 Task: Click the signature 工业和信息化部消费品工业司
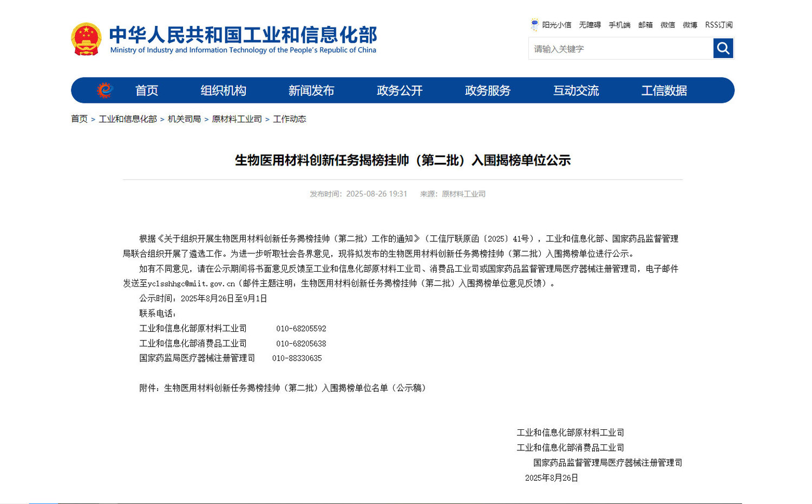coord(570,447)
